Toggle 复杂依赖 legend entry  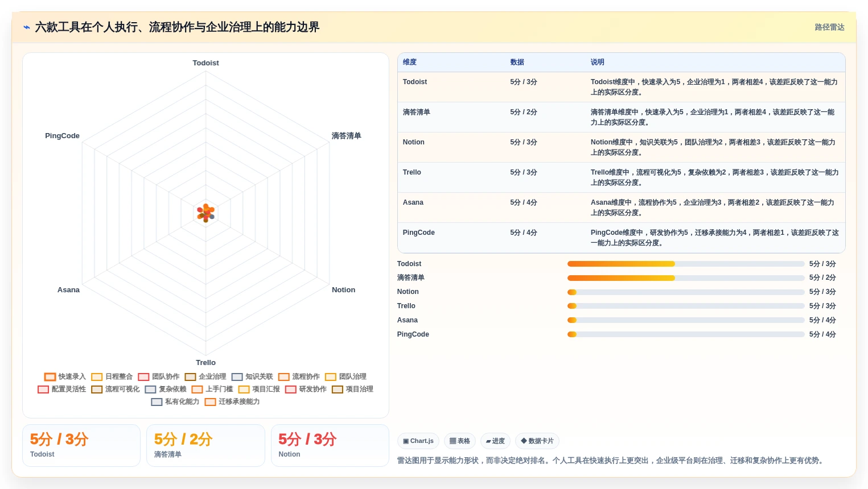pyautogui.click(x=166, y=389)
